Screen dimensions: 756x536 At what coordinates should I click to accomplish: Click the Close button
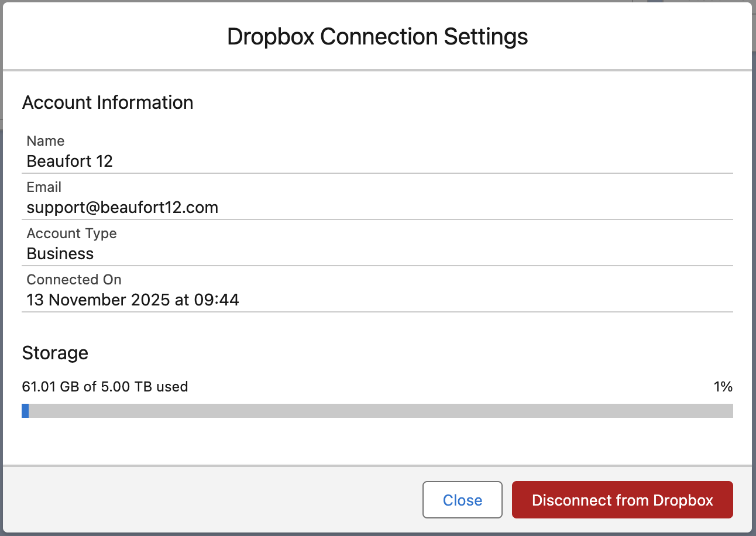[462, 500]
